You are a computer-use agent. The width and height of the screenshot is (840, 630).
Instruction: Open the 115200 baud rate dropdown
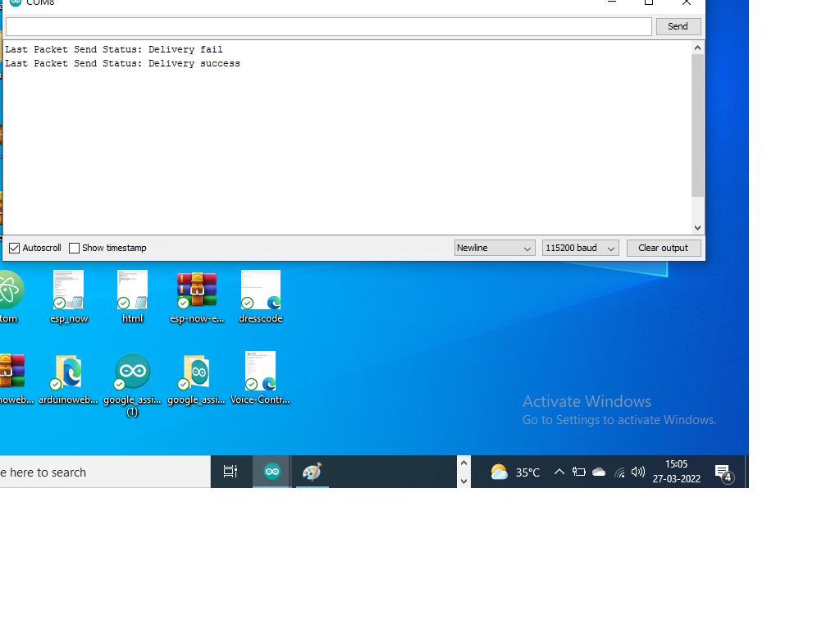[580, 248]
